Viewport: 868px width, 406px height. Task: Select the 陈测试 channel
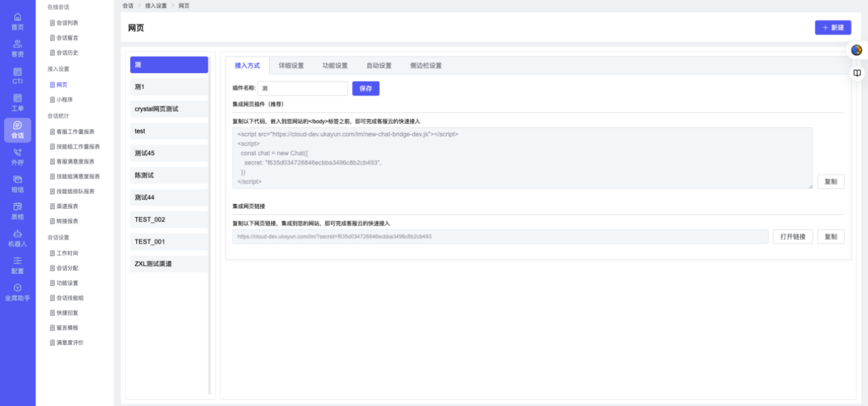pyautogui.click(x=169, y=176)
